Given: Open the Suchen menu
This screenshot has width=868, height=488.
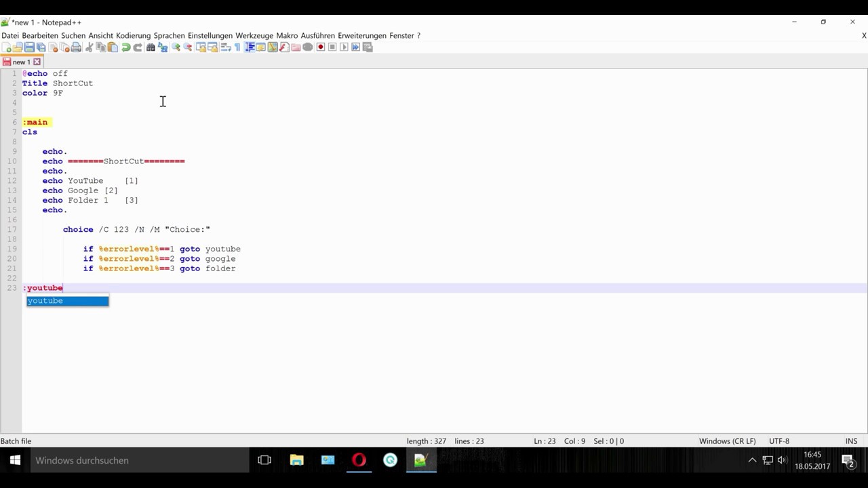Looking at the screenshot, I should pos(73,35).
